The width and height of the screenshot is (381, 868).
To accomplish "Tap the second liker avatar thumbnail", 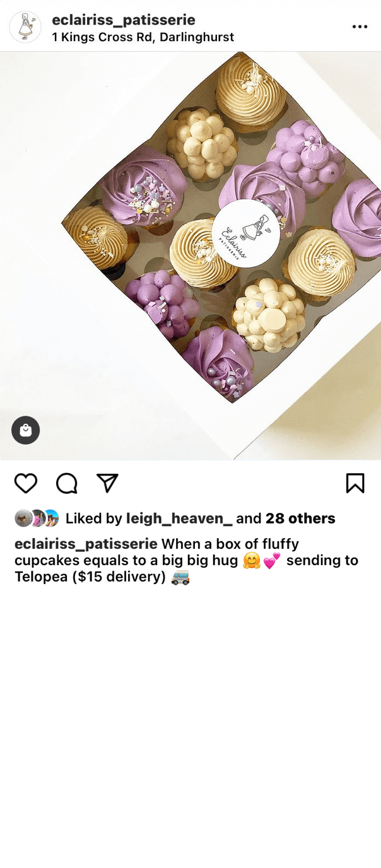I will click(37, 518).
